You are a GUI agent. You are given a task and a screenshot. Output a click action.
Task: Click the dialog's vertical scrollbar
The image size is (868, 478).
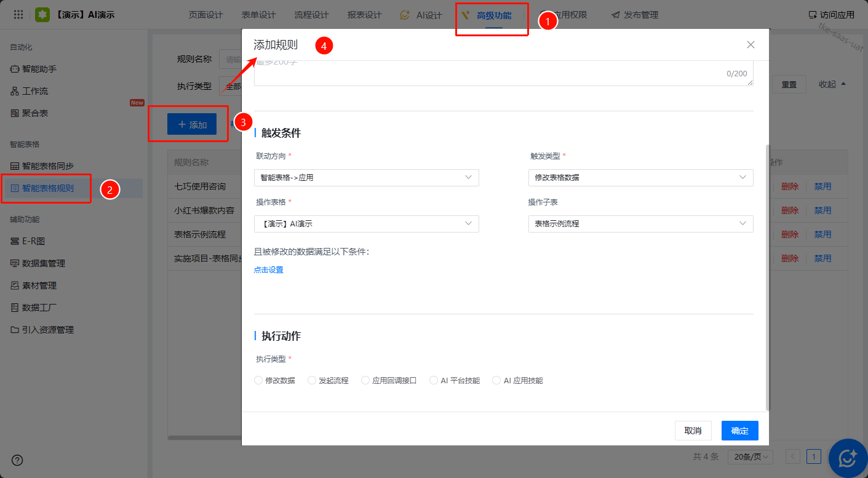pos(766,277)
